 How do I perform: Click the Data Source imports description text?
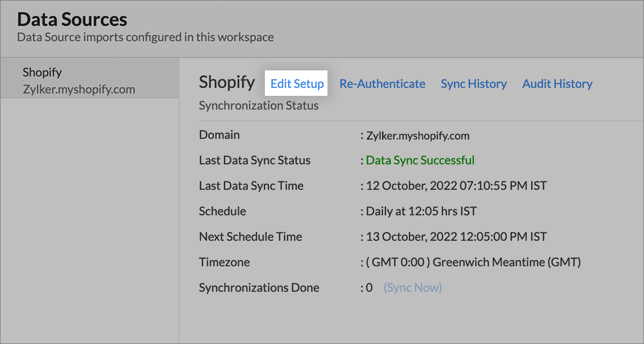coord(145,37)
